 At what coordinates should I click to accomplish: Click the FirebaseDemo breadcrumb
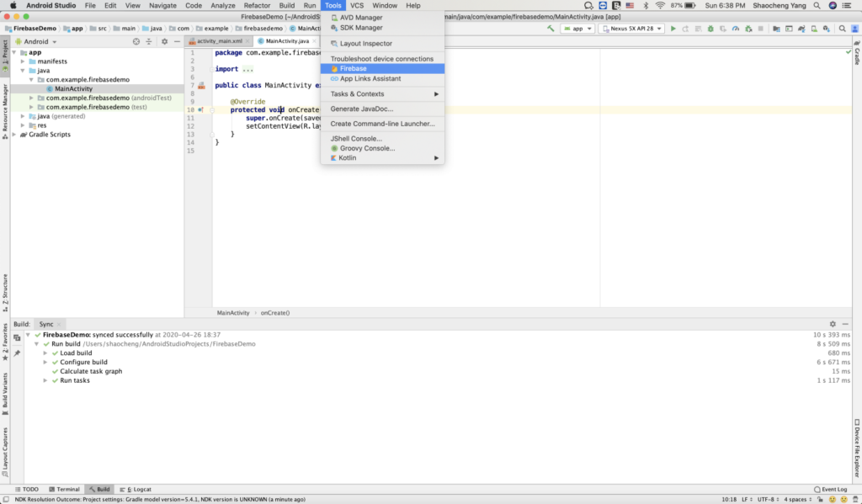[30, 29]
